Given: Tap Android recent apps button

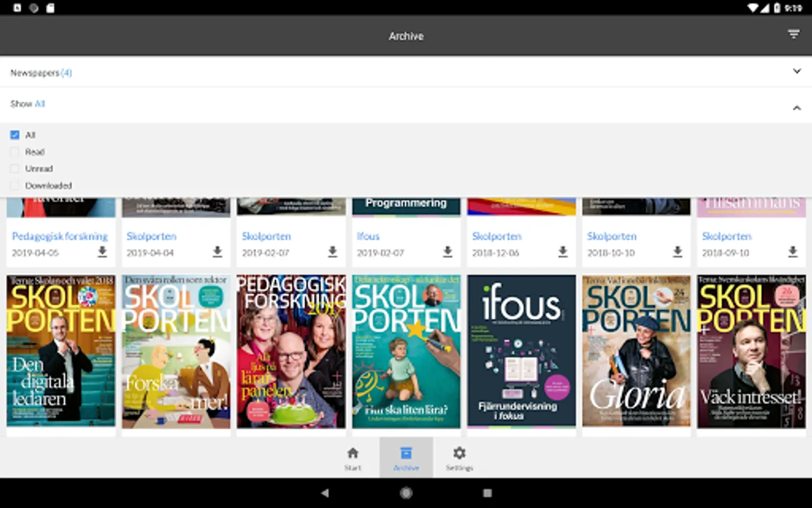Looking at the screenshot, I should coord(487,493).
